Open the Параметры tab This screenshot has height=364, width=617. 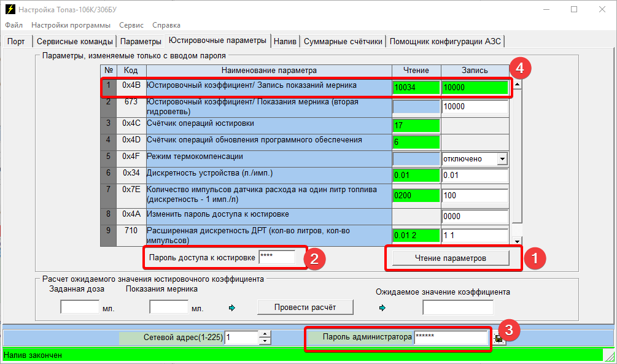point(141,41)
